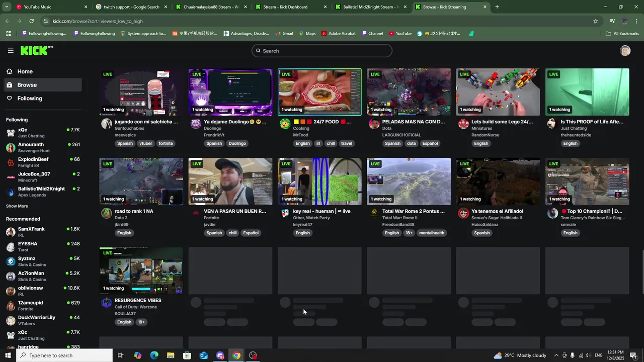This screenshot has width=644, height=362.
Task: Open All Bookmarks folder
Action: pos(622,34)
